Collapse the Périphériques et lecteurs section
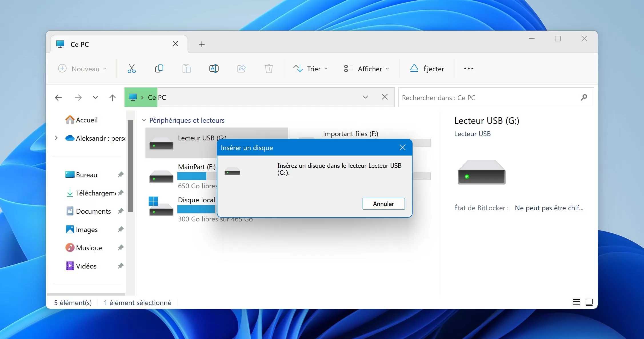Viewport: 644px width, 339px height. pyautogui.click(x=144, y=120)
